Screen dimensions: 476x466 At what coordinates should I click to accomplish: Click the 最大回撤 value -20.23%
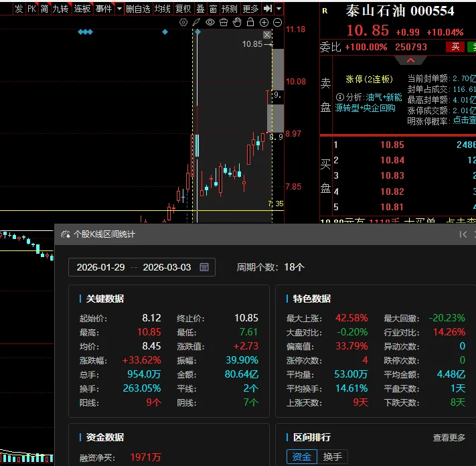click(447, 318)
